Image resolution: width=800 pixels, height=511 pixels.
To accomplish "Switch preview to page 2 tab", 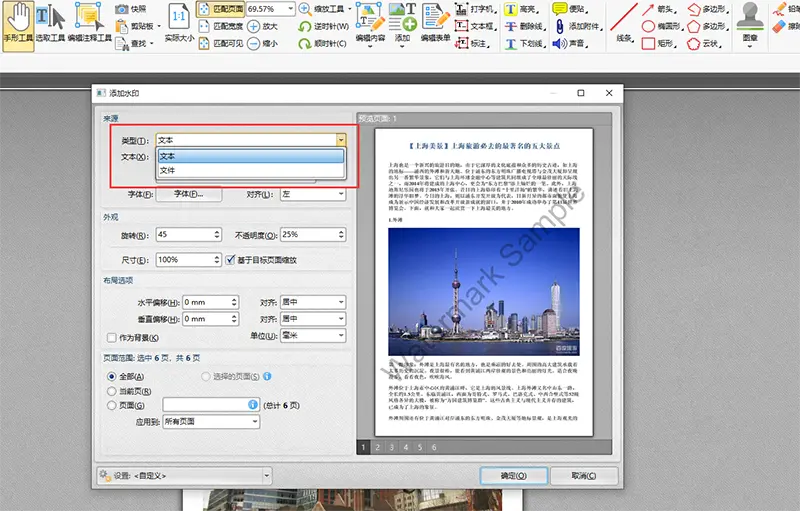I will pos(378,447).
